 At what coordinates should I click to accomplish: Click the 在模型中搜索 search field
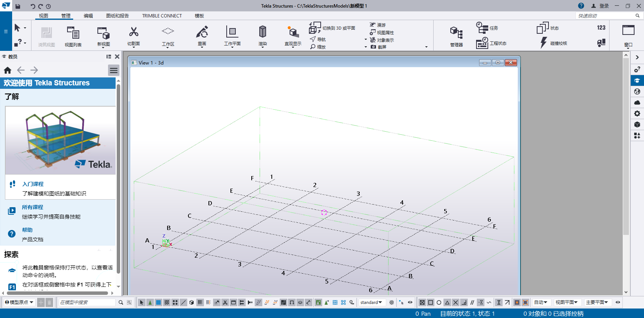[x=87, y=302]
